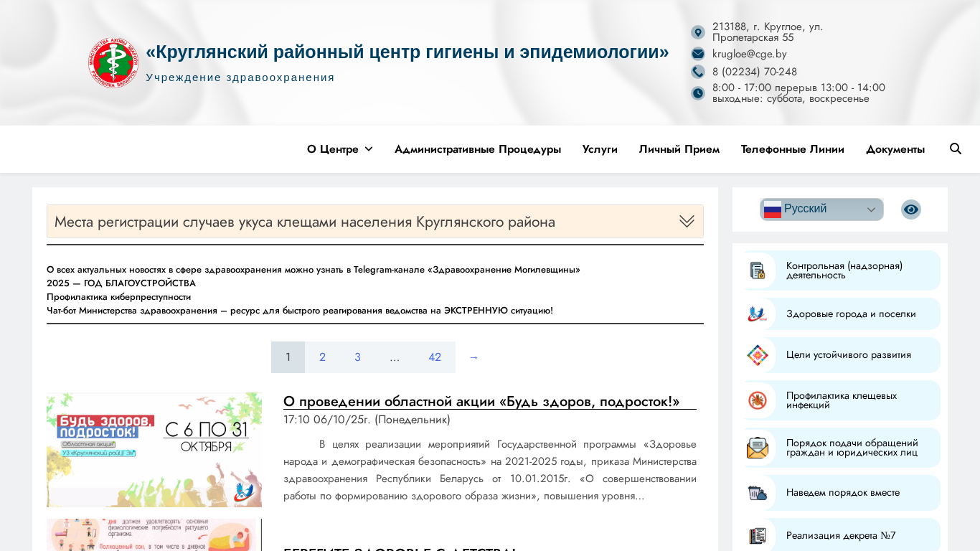Expand the О Центре submenu

339,149
